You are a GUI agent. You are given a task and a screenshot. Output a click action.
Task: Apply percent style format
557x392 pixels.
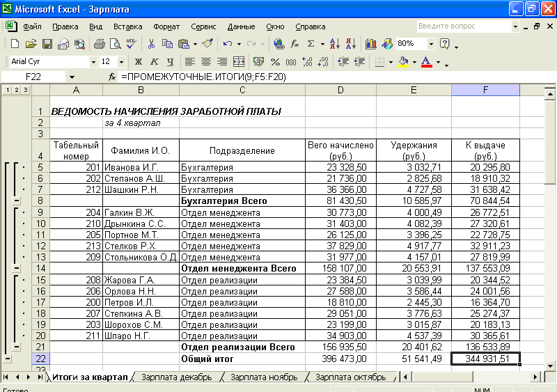[x=275, y=62]
